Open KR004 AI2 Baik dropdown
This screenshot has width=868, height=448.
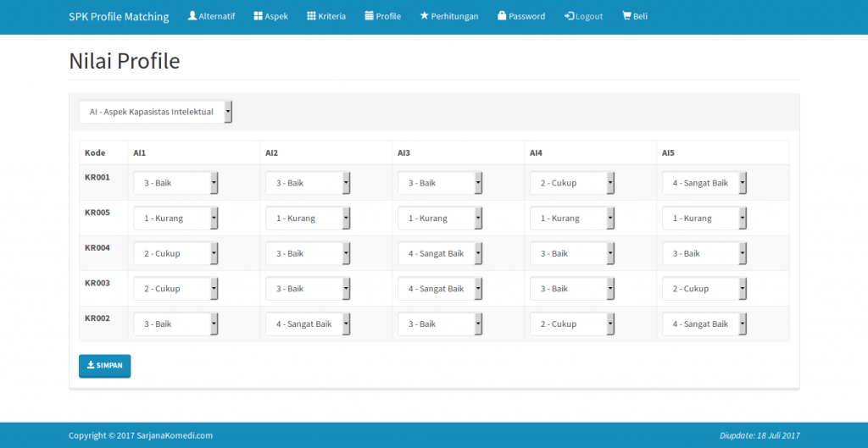[308, 254]
